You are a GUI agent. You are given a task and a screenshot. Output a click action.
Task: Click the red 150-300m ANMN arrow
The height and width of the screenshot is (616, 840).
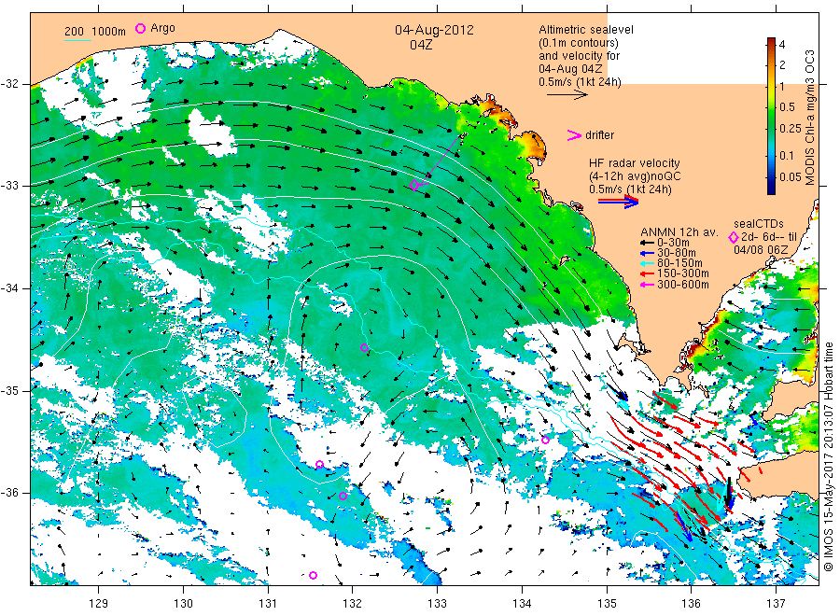click(648, 273)
